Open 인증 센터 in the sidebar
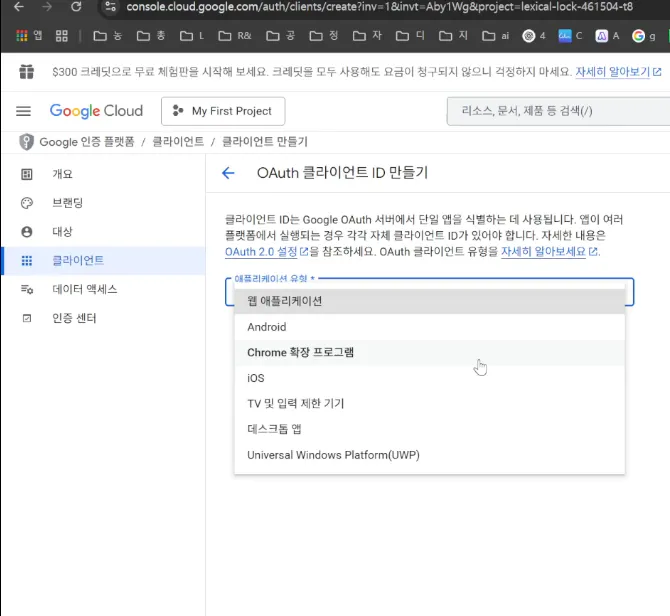 pyautogui.click(x=103, y=318)
